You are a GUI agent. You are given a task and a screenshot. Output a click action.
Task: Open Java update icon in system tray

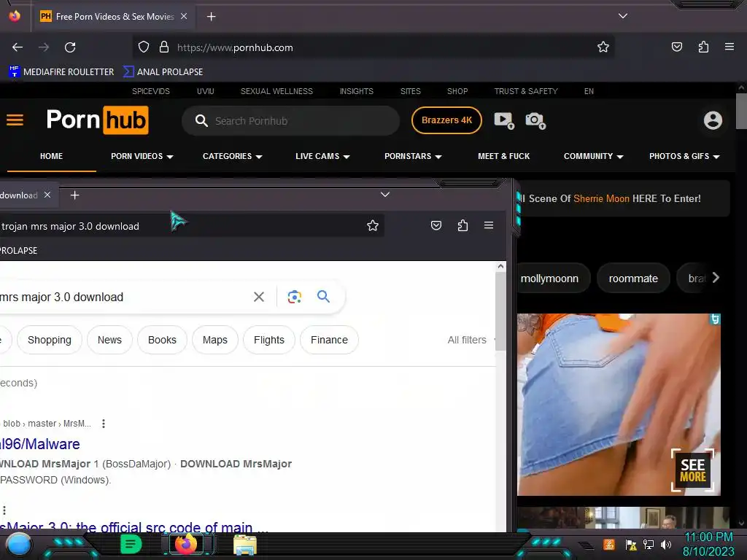coord(609,544)
